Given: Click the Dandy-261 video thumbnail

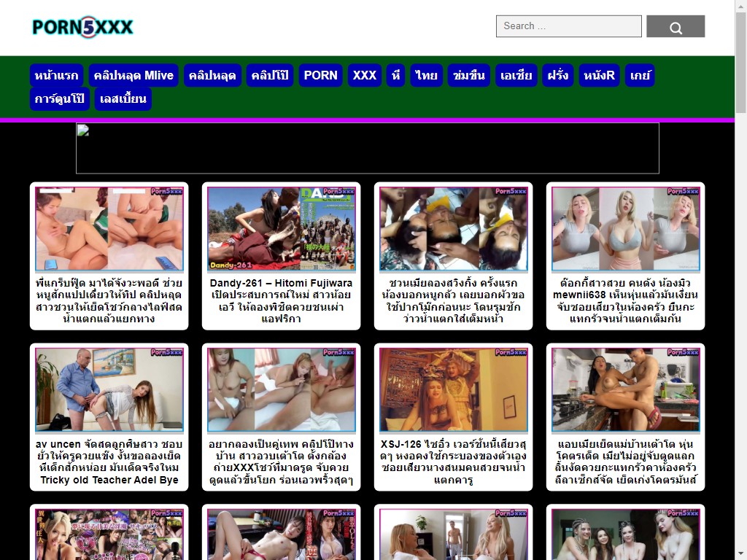Looking at the screenshot, I should (x=281, y=229).
